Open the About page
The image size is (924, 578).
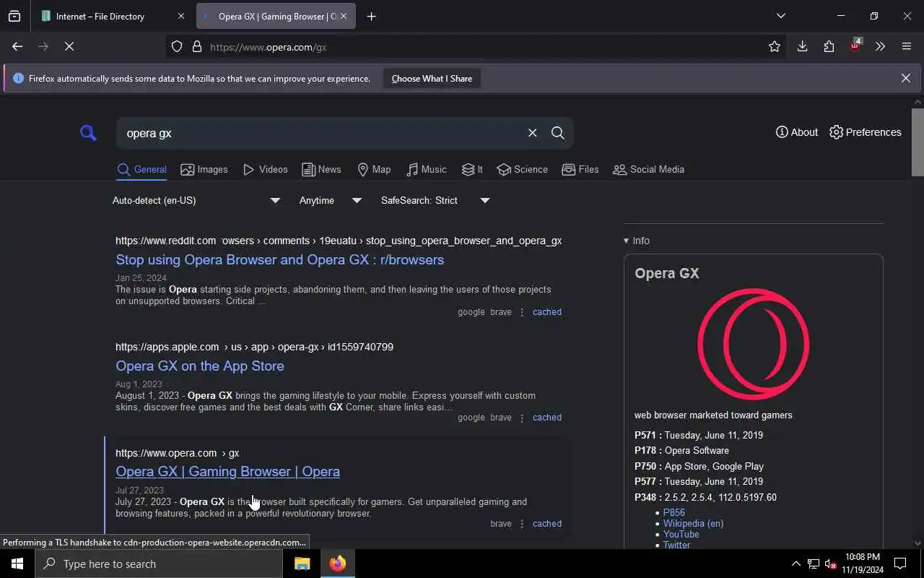[797, 132]
